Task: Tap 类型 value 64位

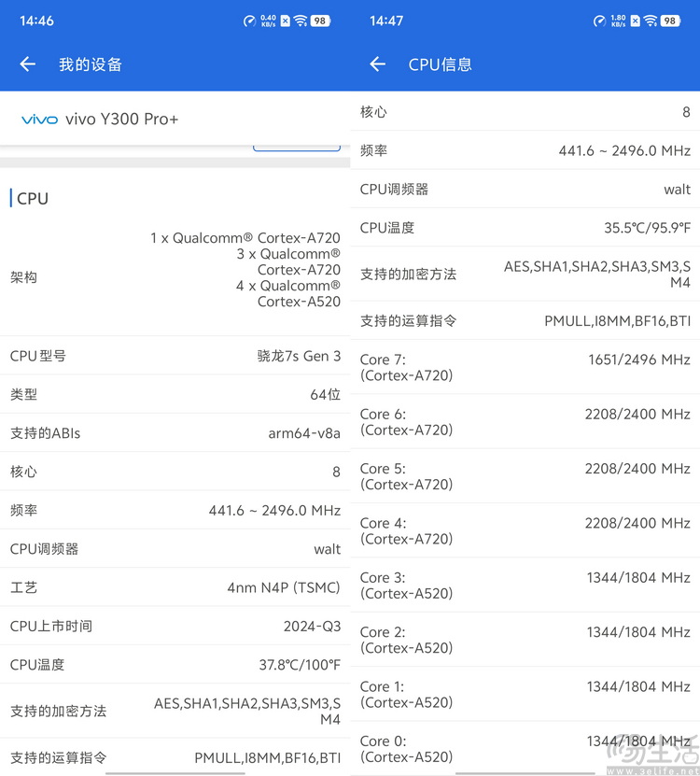Action: 326,394
